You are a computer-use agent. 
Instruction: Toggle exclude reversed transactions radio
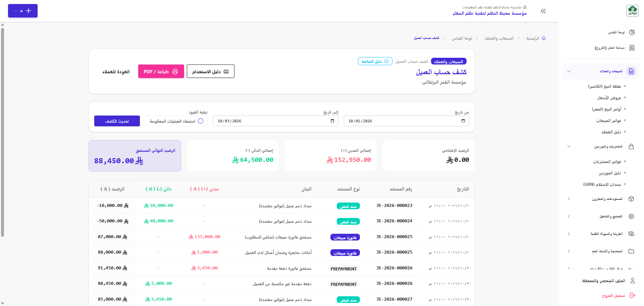coord(201,121)
